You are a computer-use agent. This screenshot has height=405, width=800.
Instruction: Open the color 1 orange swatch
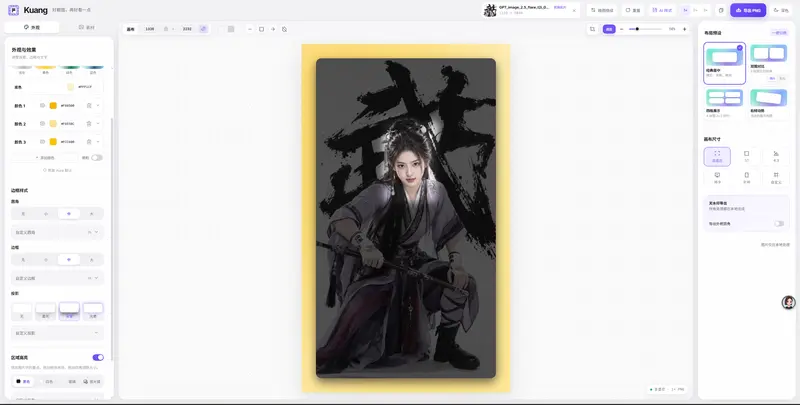(53, 106)
